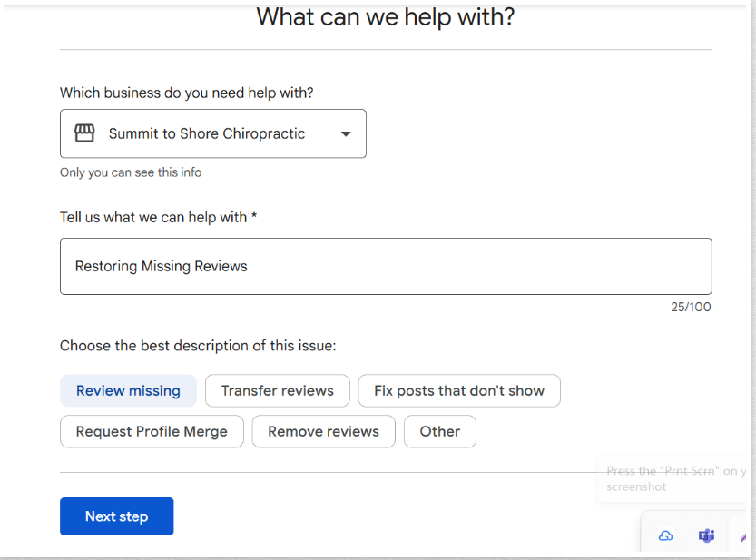Select Request Profile Merge option

152,431
